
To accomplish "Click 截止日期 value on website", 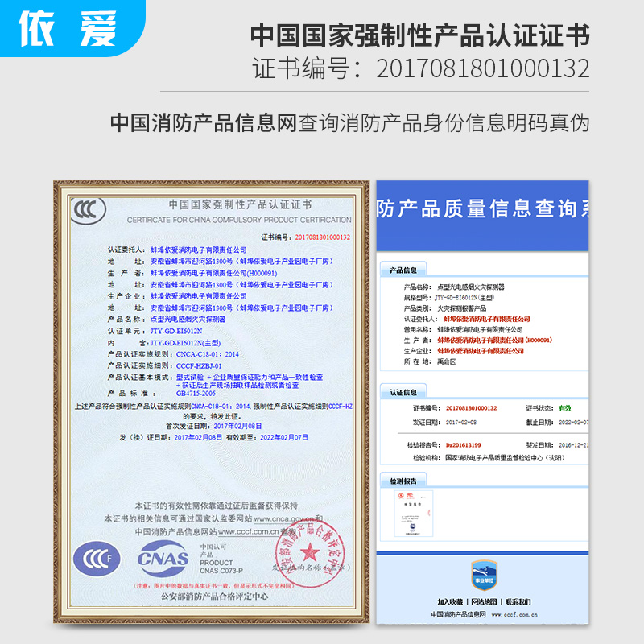I will pyautogui.click(x=574, y=422).
